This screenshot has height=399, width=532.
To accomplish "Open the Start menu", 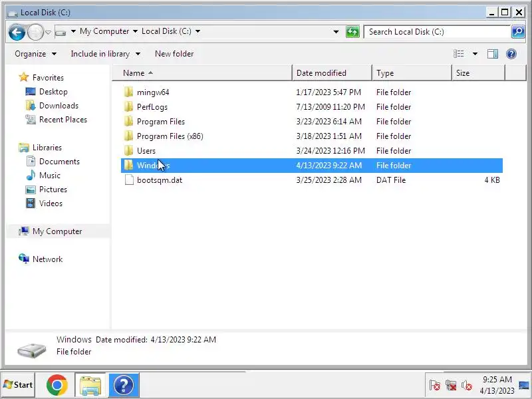I will 18,385.
